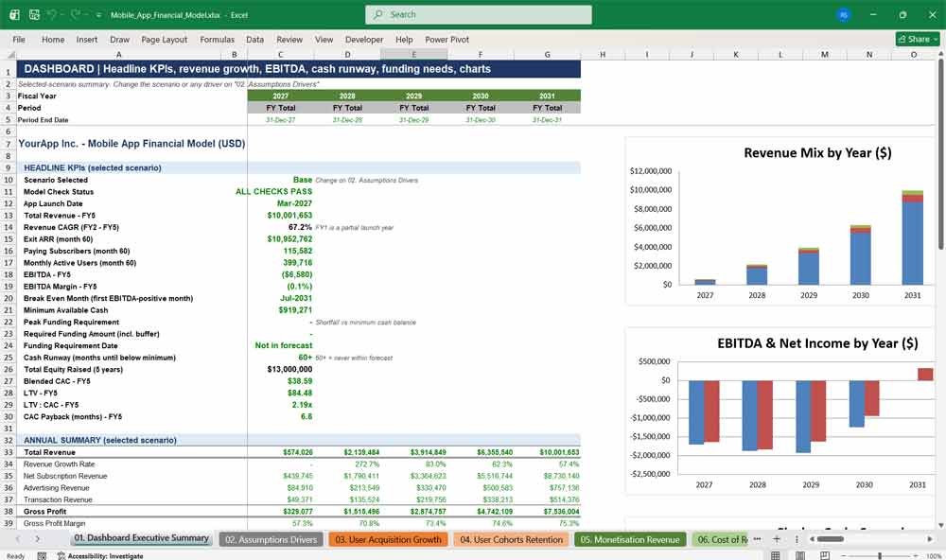This screenshot has height=560, width=946.
Task: Select column A header
Action: pyautogui.click(x=119, y=54)
